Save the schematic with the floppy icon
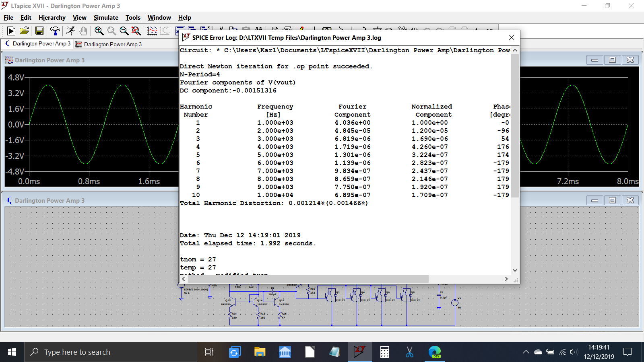644x362 pixels. click(39, 31)
